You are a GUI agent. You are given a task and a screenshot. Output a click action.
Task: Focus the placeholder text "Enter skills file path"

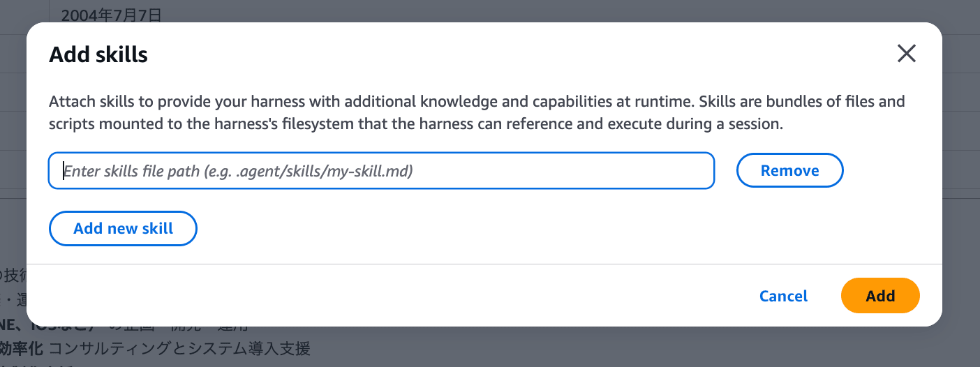[238, 171]
